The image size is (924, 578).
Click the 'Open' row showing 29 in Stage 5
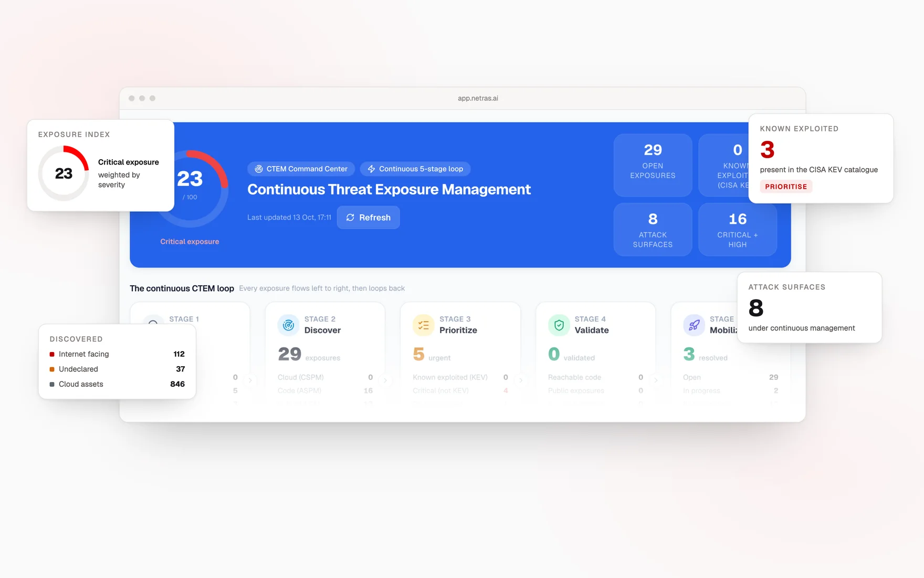click(x=730, y=377)
